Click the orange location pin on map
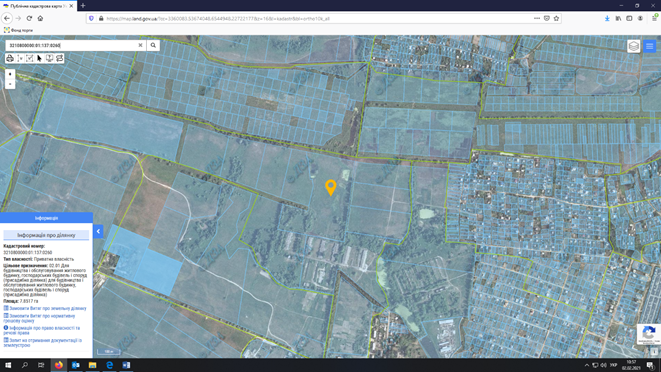661x372 pixels. [x=331, y=187]
